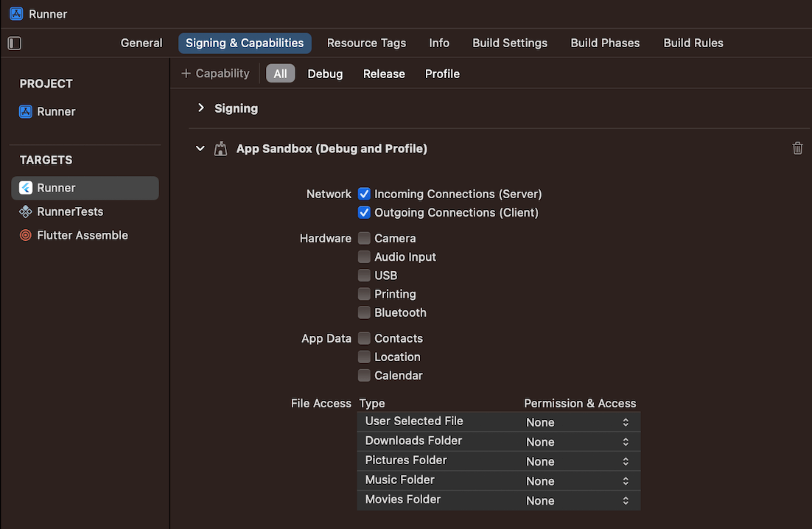
Task: Uncheck Outgoing Connections (Client)
Action: (x=364, y=213)
